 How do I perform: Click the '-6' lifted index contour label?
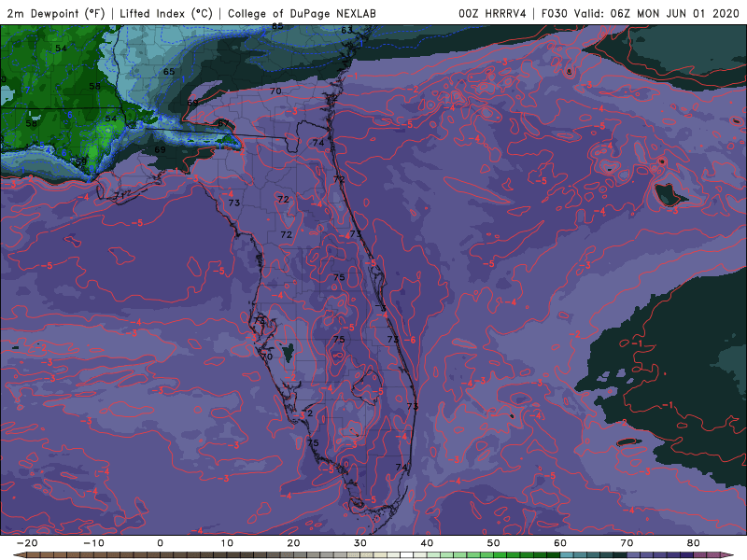coord(411,340)
